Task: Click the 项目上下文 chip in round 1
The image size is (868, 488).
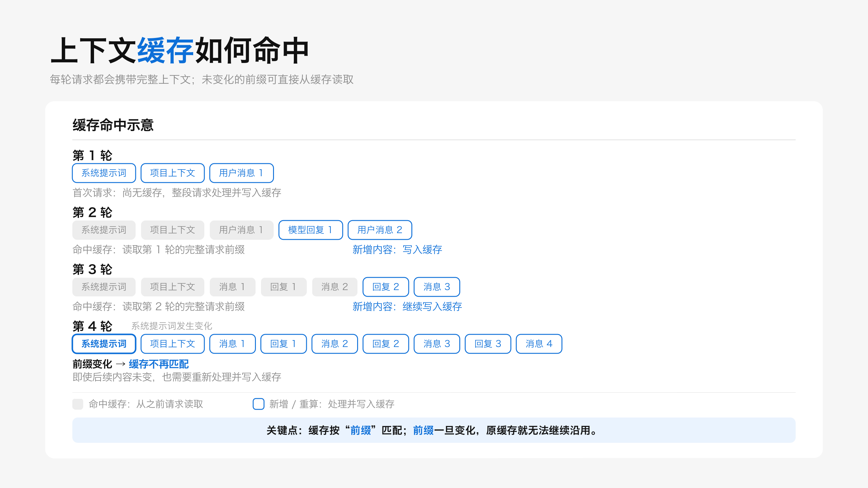Action: (x=172, y=173)
